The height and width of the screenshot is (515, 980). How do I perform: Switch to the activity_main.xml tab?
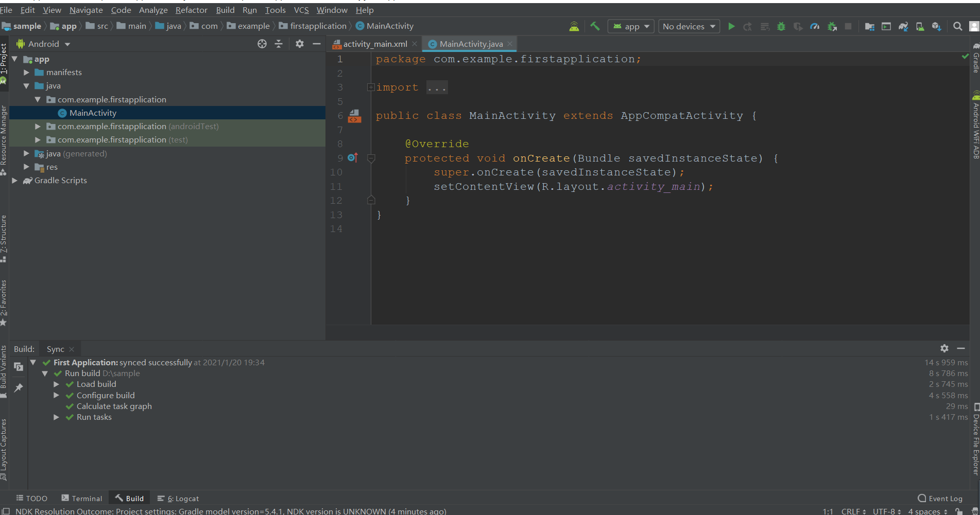coord(375,44)
